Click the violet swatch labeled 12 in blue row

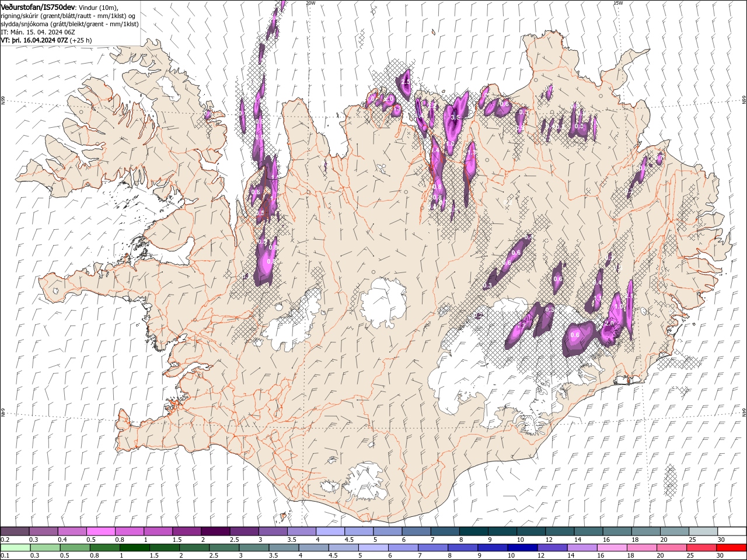point(552,548)
